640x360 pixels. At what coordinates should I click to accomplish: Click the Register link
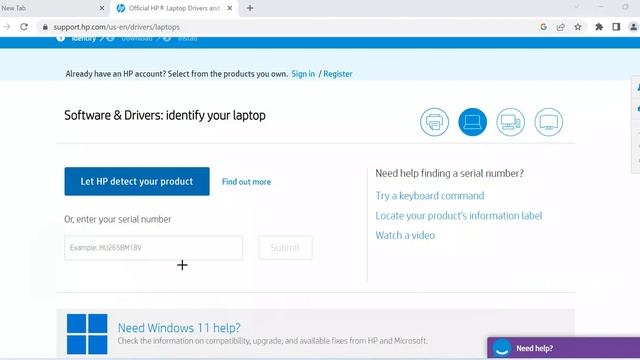click(x=338, y=74)
